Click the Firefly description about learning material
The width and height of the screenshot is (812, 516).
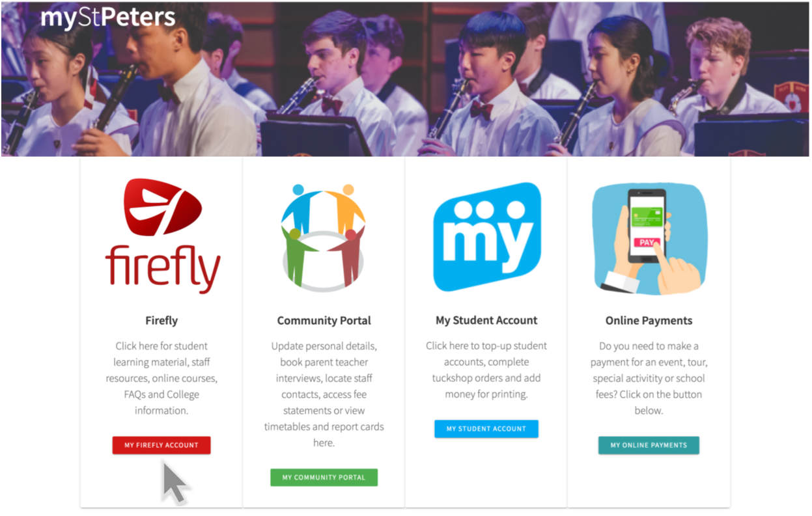click(x=161, y=378)
